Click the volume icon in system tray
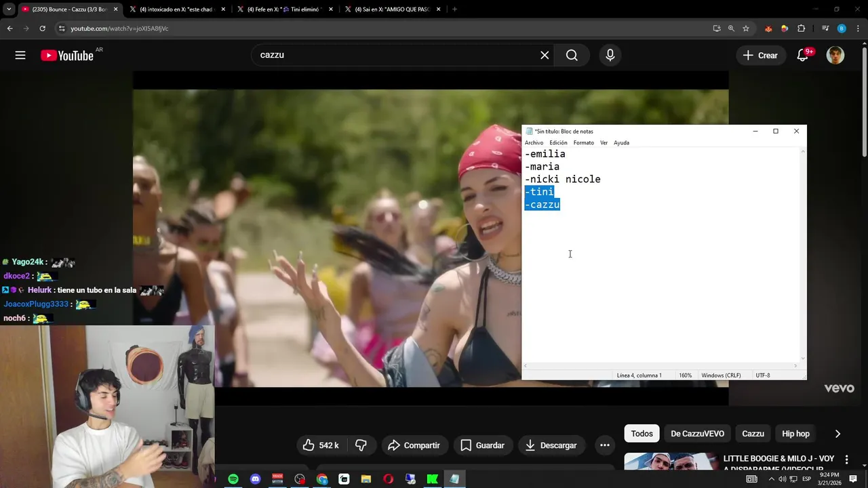The width and height of the screenshot is (868, 488). pos(782,479)
